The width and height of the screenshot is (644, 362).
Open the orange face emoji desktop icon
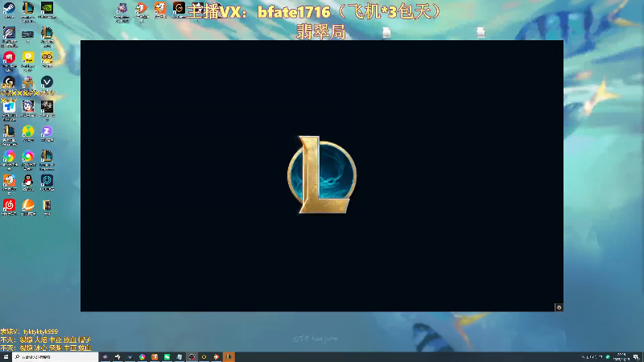(x=47, y=57)
